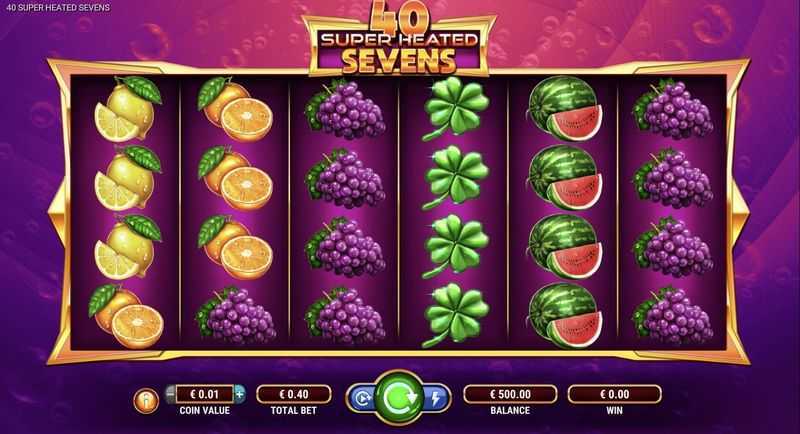800x434 pixels.
Task: Select the Total Bet €0.40 display
Action: [x=294, y=394]
